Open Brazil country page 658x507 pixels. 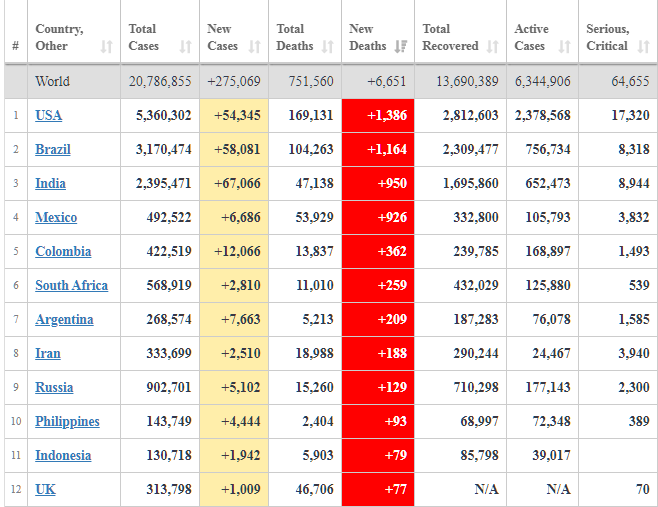pyautogui.click(x=52, y=149)
